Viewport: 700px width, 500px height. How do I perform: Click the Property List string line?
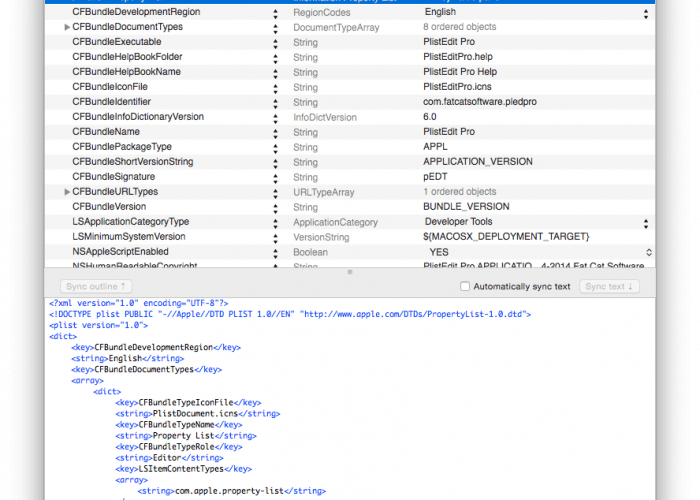coord(186,436)
